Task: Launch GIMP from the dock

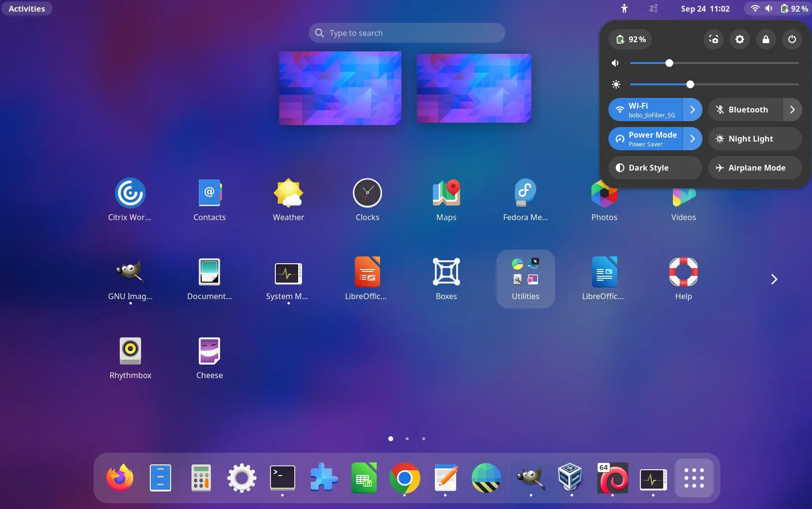Action: tap(530, 478)
